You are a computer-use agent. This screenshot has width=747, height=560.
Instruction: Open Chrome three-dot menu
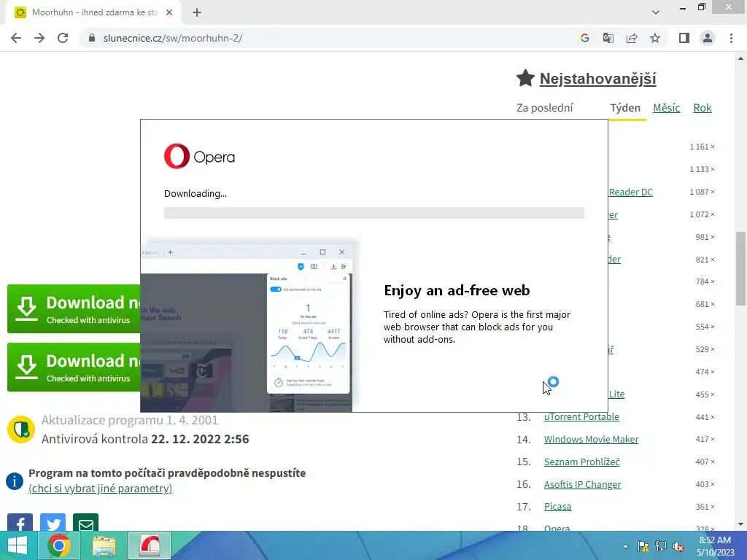731,38
